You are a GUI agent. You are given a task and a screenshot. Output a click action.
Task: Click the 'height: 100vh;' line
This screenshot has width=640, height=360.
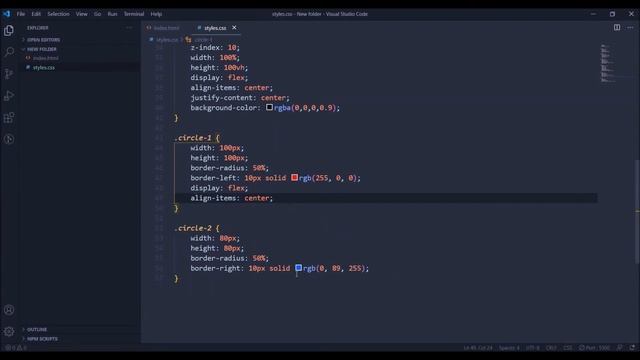point(219,67)
